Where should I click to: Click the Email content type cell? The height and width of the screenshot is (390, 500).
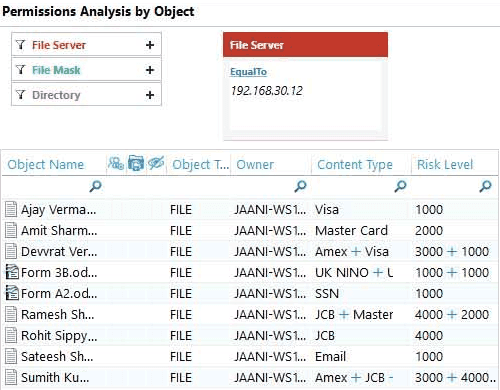pos(330,357)
